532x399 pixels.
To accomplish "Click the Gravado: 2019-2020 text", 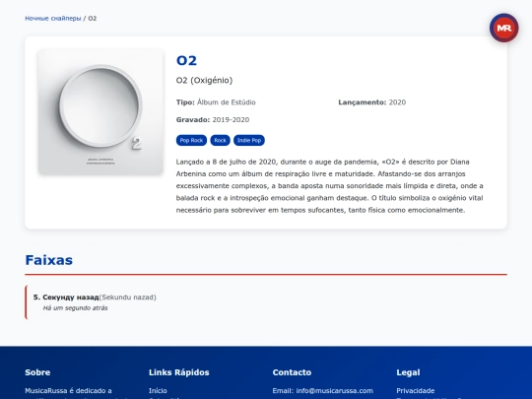I will [x=213, y=120].
